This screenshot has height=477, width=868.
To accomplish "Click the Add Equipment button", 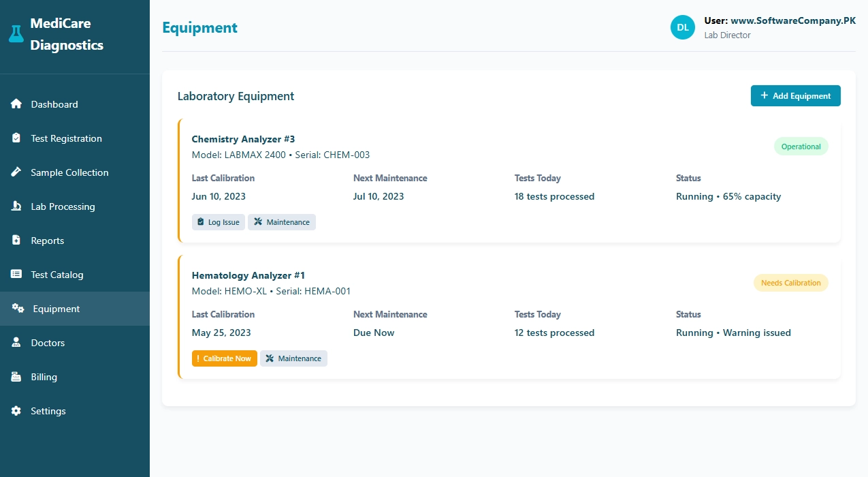I will pos(795,96).
